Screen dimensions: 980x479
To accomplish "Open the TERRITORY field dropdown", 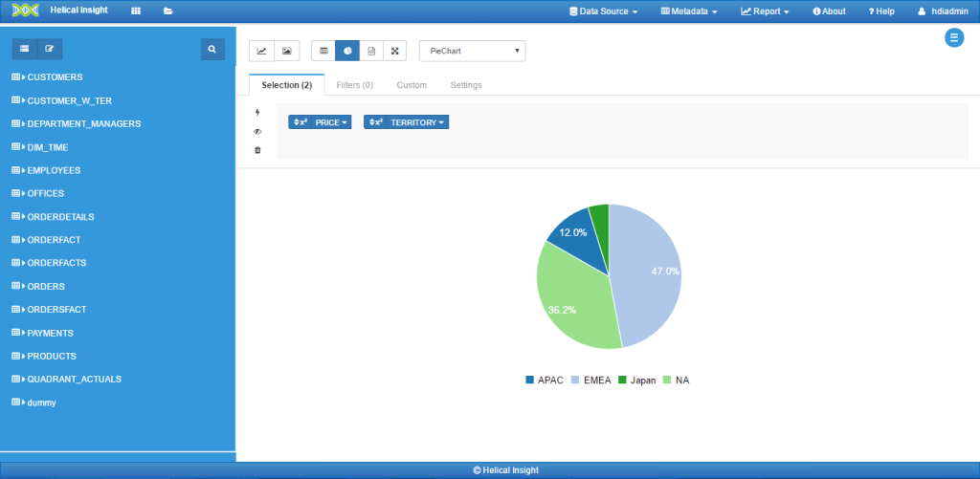I will tap(406, 122).
